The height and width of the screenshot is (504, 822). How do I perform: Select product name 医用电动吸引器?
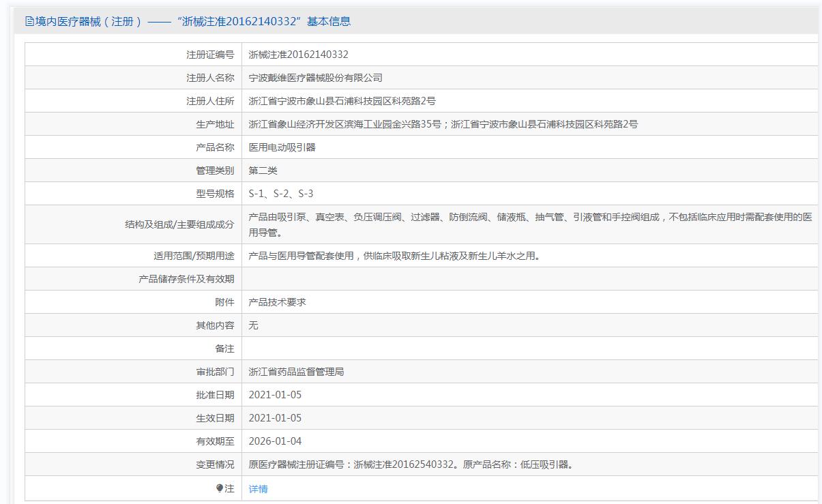coord(282,147)
